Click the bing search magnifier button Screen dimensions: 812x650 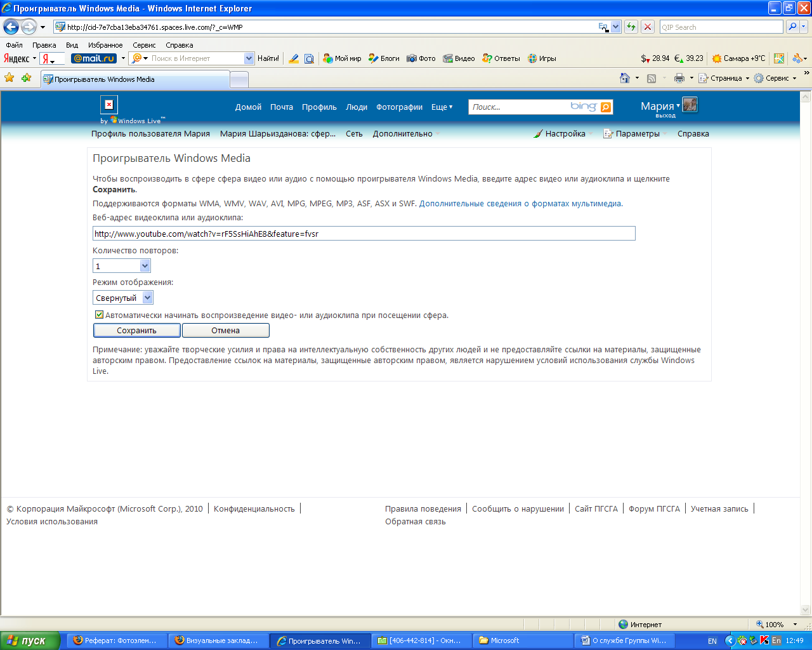pos(606,107)
